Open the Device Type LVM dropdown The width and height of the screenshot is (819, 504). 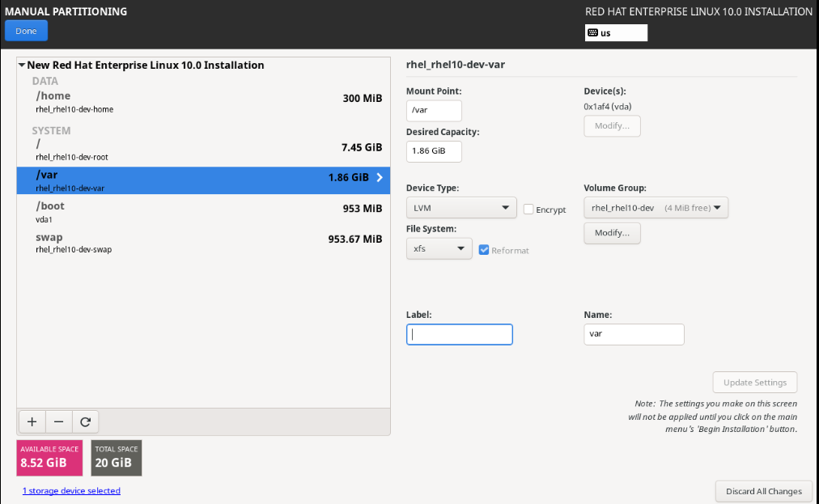[x=461, y=208]
